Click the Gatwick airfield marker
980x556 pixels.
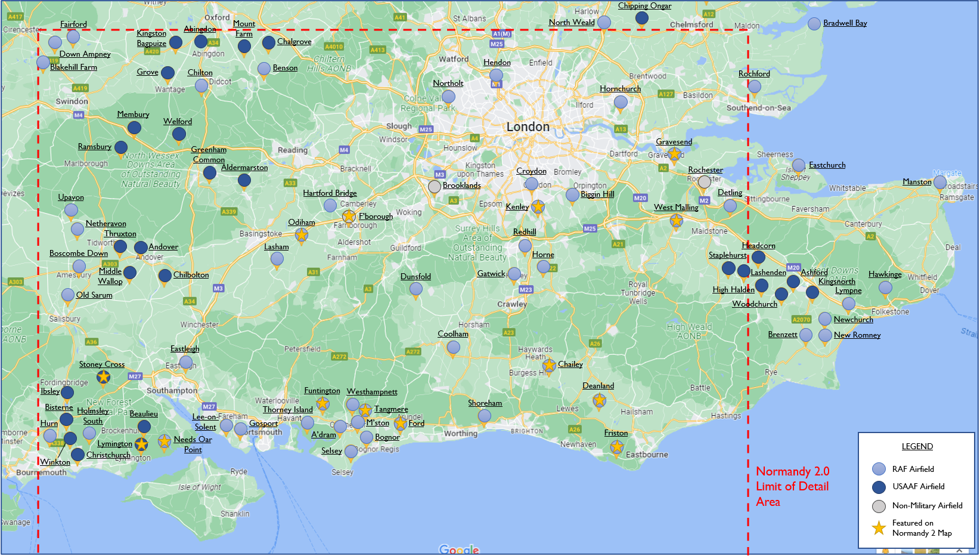pos(514,274)
